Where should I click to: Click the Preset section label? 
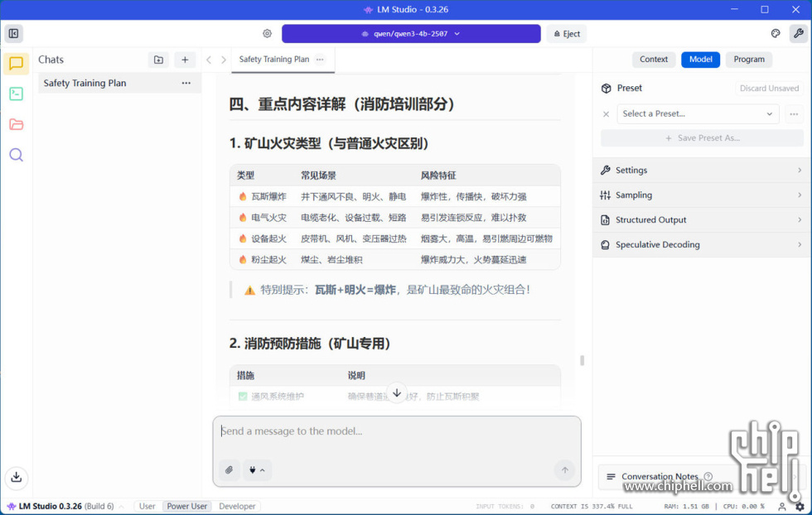(629, 88)
